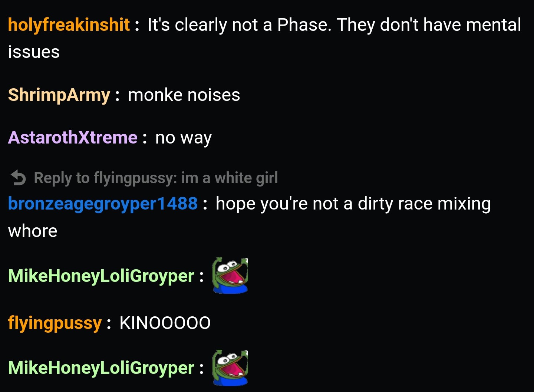Click the 'Reply to' label
Screen dimensions: 534x392
point(62,178)
